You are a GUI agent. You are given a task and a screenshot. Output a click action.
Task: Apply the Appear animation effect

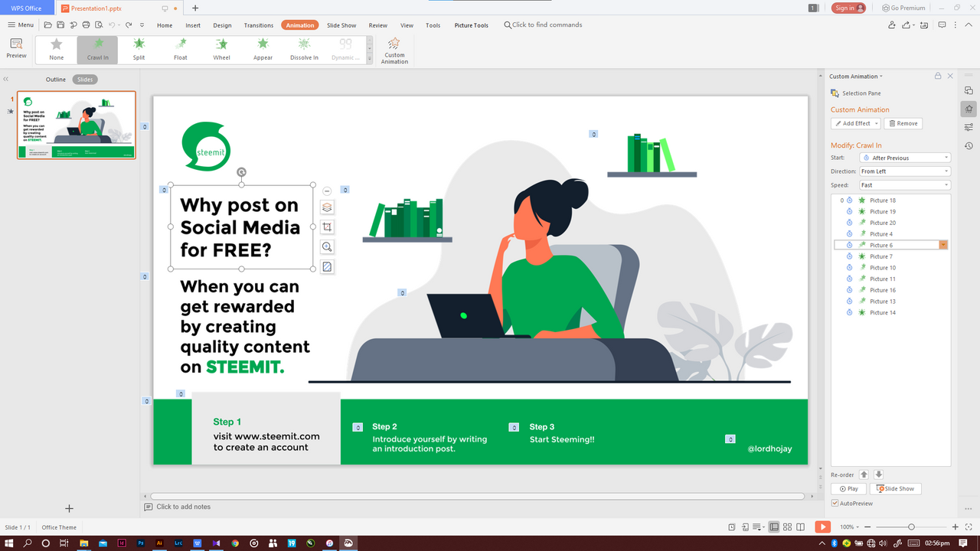[x=263, y=50]
